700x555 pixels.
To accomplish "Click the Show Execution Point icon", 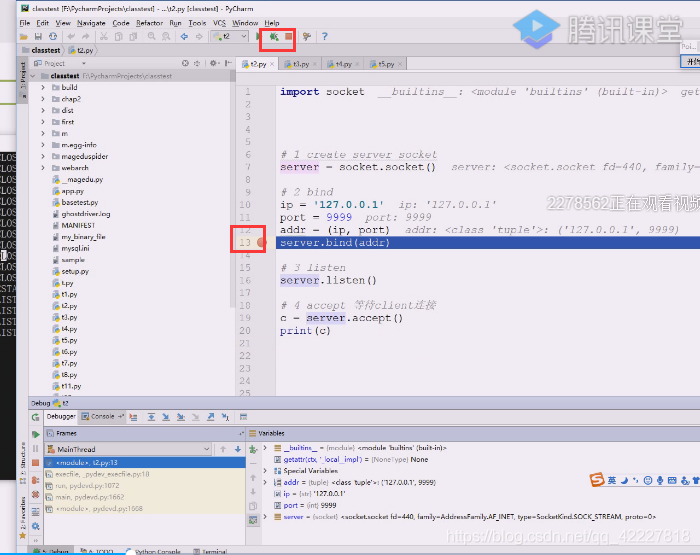I will [133, 417].
